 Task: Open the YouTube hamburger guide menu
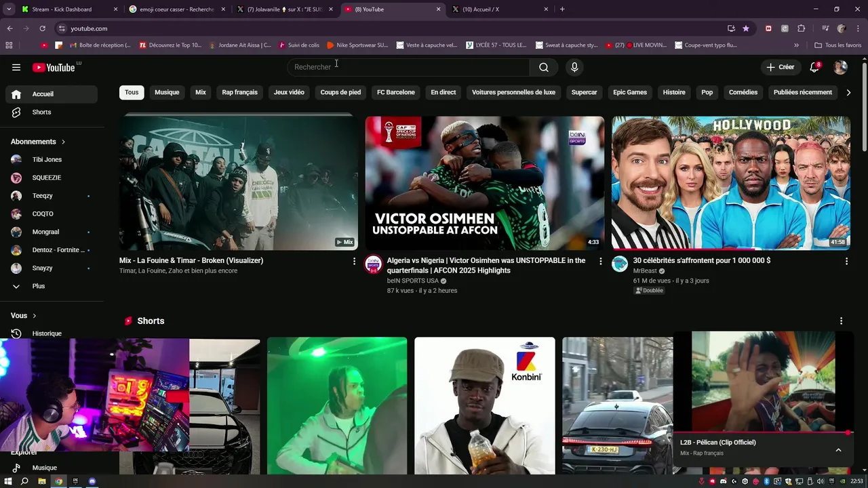click(x=16, y=67)
